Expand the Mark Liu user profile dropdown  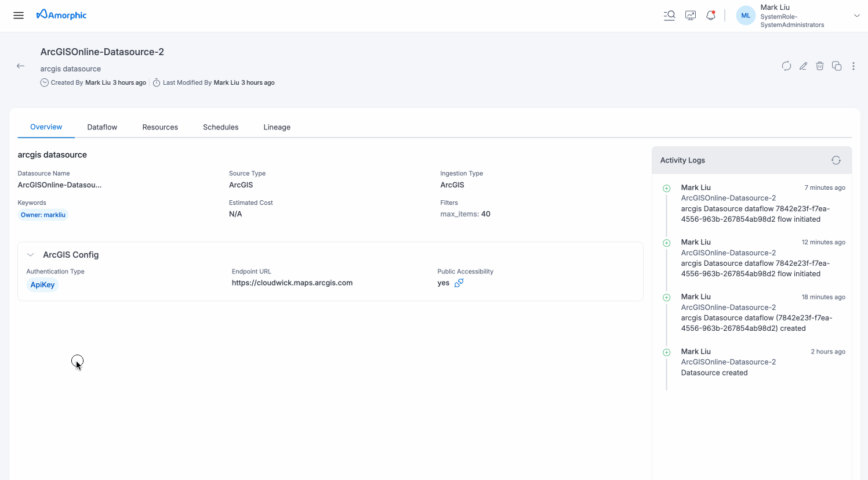tap(856, 16)
